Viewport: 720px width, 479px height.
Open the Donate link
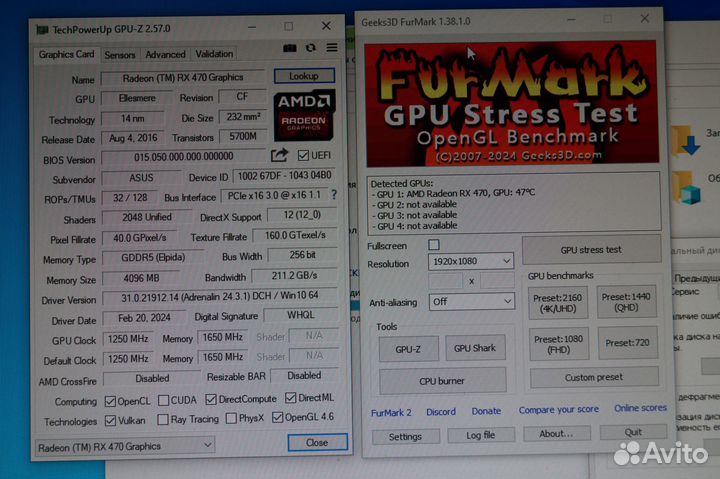[x=486, y=411]
